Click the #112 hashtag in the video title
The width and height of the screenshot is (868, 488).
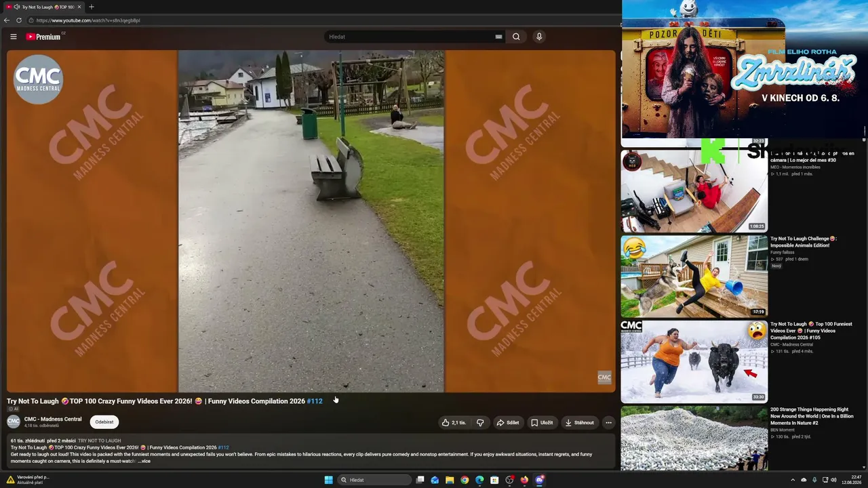[315, 401]
